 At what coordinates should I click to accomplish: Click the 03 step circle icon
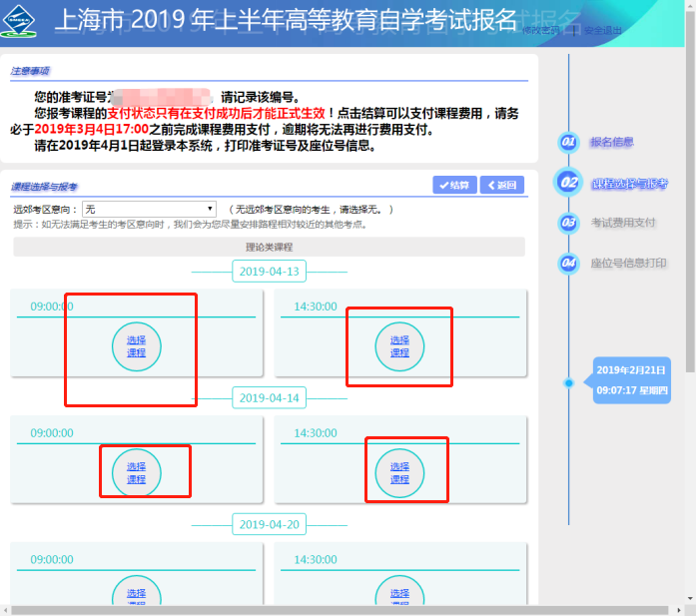(569, 223)
